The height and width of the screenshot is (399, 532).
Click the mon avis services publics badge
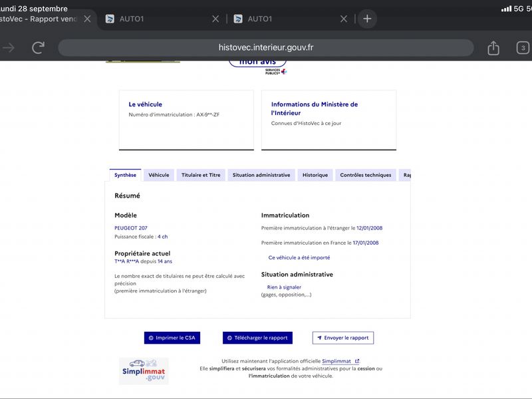pos(258,67)
